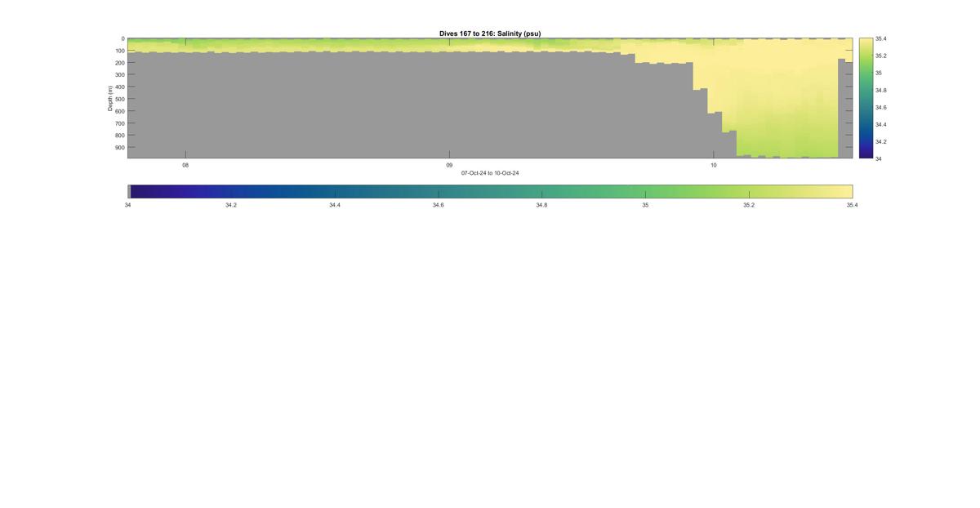Viewport: 980px width, 508px height.
Task: Select the '10' date tick on the x-axis
Action: click(714, 165)
